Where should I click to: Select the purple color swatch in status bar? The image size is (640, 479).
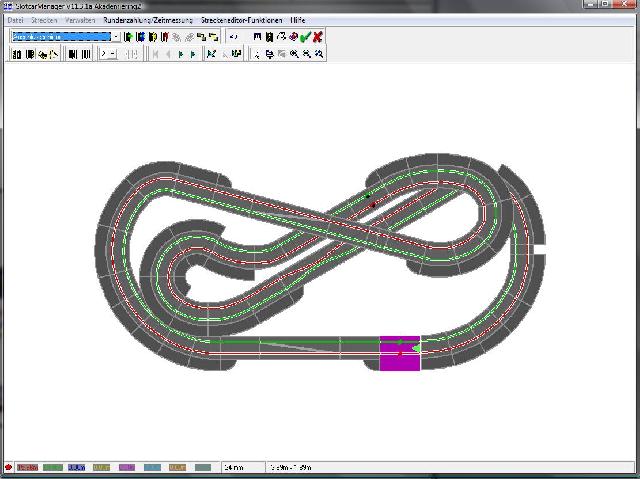[x=127, y=467]
